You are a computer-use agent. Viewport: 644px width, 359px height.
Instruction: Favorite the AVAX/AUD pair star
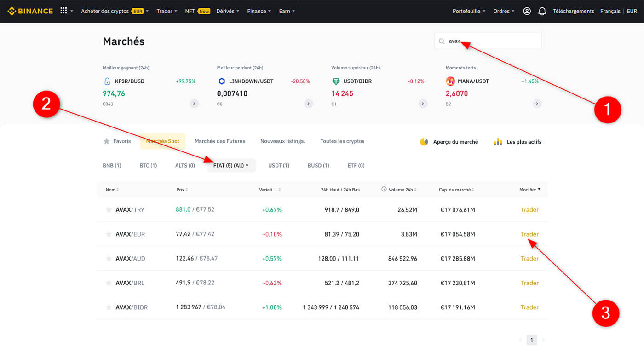tap(109, 259)
